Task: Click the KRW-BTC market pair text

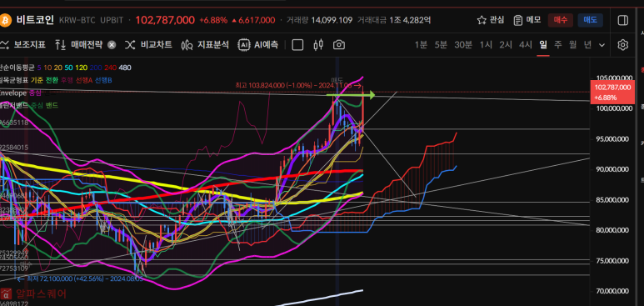Action: [77, 20]
